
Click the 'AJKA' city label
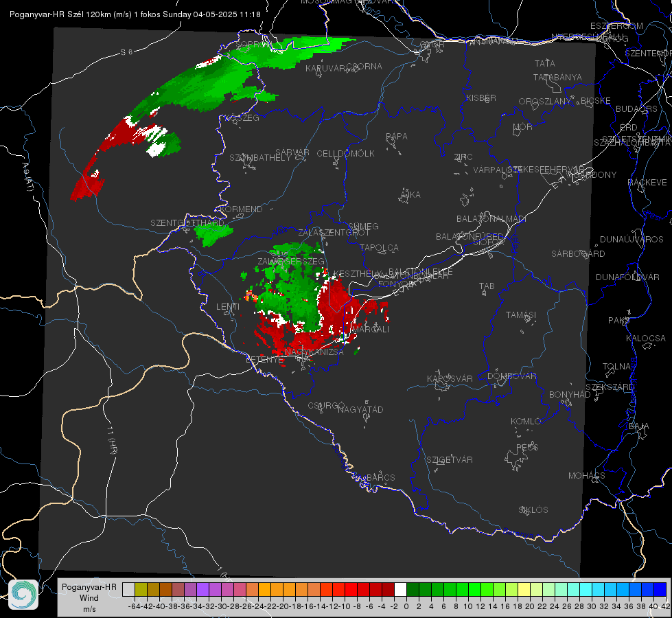(x=410, y=195)
